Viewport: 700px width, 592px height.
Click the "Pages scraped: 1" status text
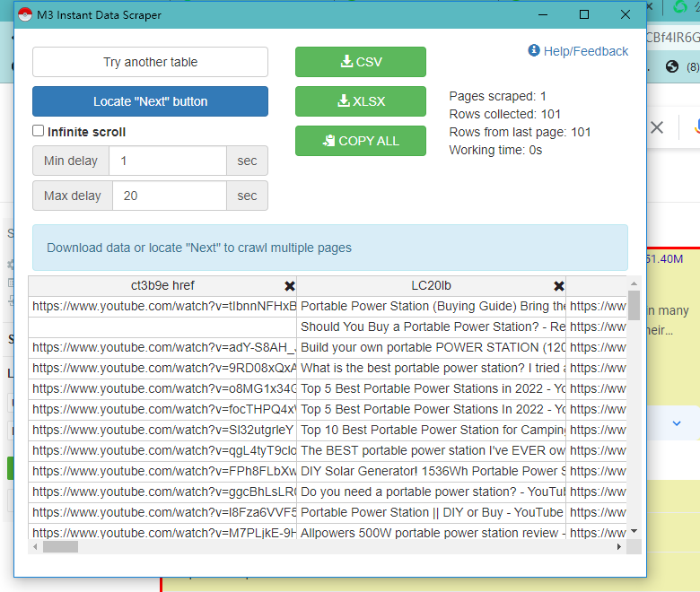pyautogui.click(x=497, y=96)
